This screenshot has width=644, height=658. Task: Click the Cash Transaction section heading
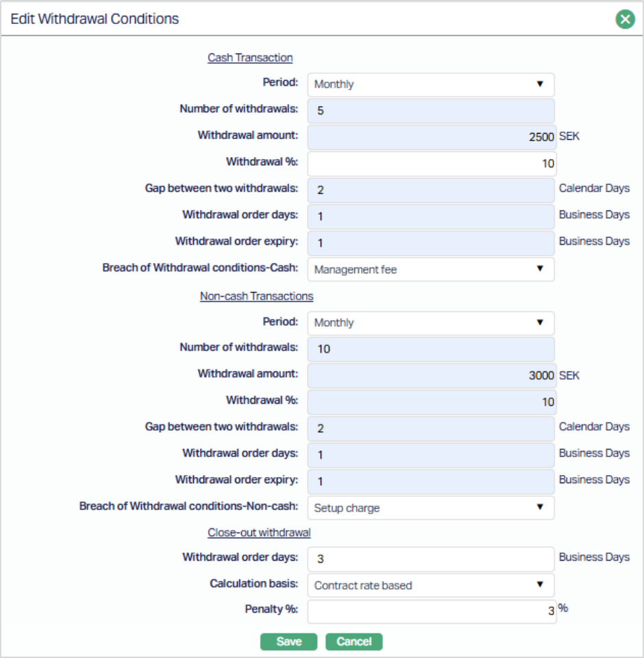click(x=250, y=58)
